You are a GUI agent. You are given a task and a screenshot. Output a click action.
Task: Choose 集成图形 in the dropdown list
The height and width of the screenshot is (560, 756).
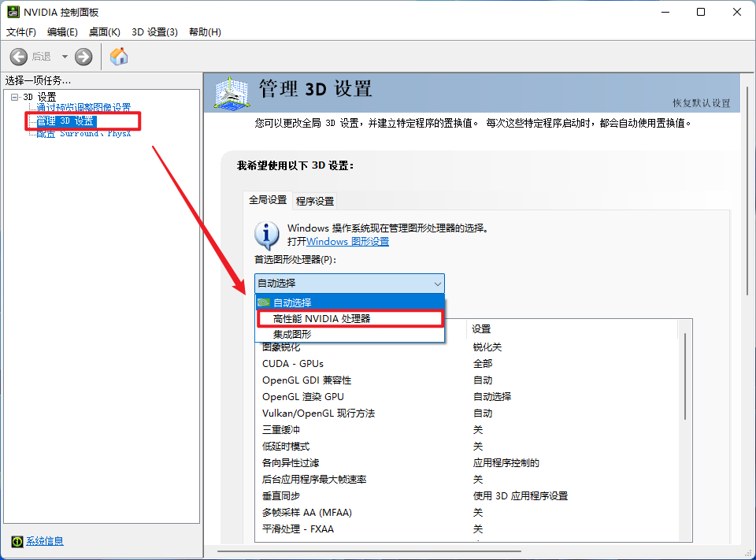(350, 334)
